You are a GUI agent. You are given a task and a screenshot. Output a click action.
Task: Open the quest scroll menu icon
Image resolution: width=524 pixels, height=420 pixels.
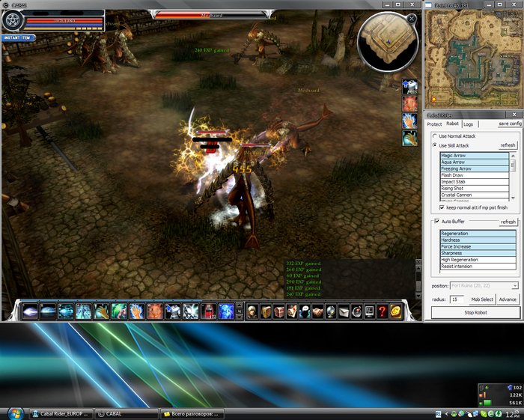[x=292, y=311]
